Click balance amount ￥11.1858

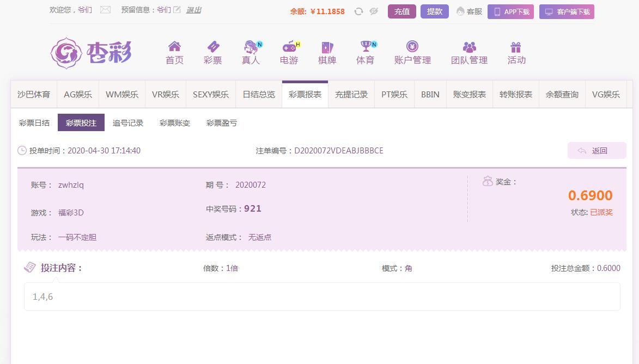pos(327,11)
